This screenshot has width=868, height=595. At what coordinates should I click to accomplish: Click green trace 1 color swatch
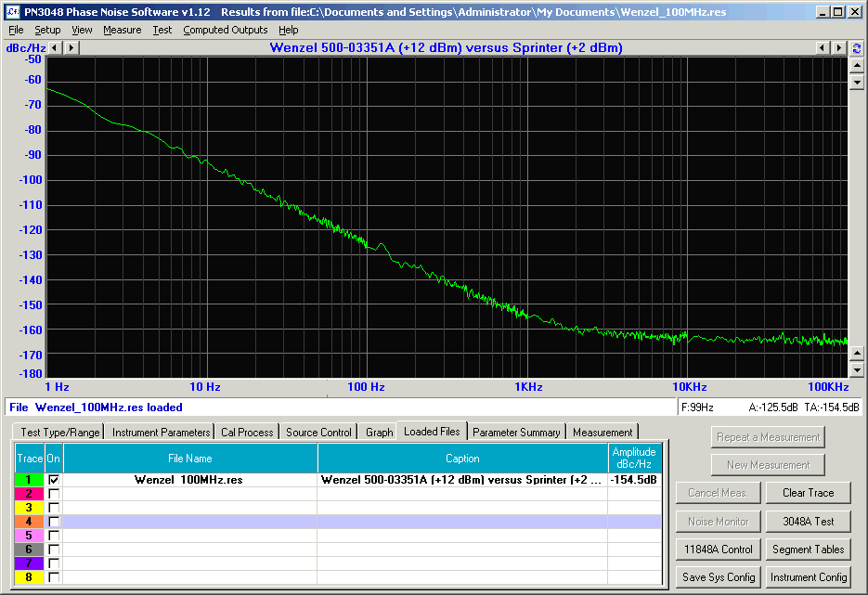pyautogui.click(x=30, y=479)
